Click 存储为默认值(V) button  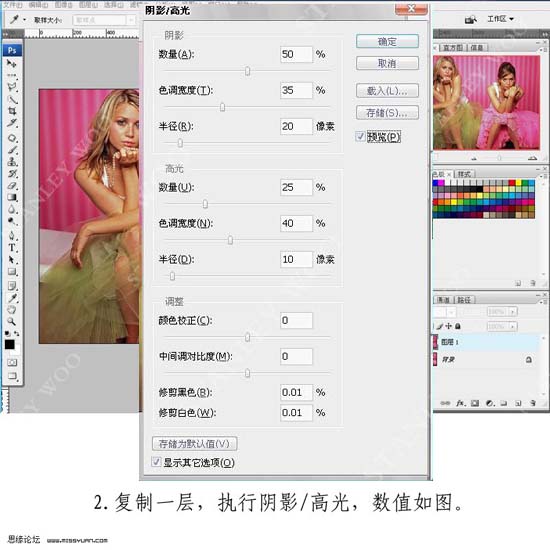[195, 444]
